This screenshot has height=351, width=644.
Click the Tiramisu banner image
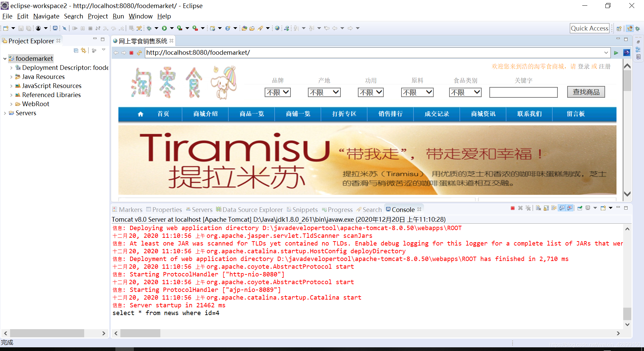[367, 160]
